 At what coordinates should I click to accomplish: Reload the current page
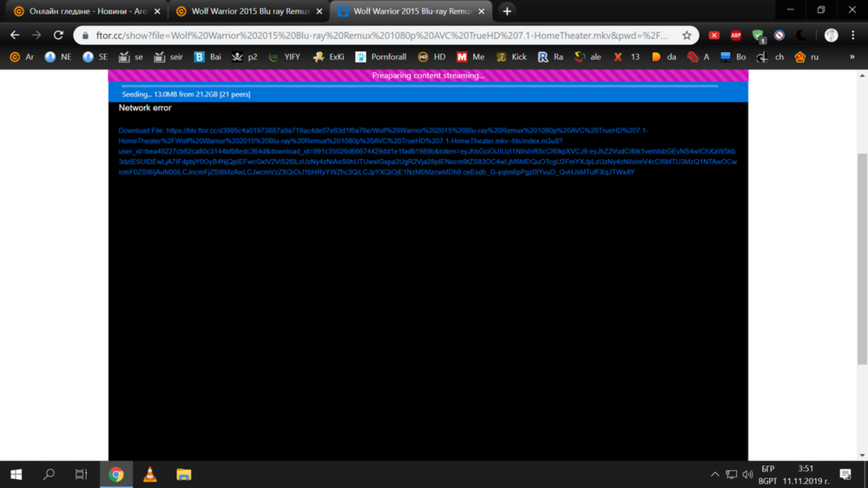click(58, 36)
